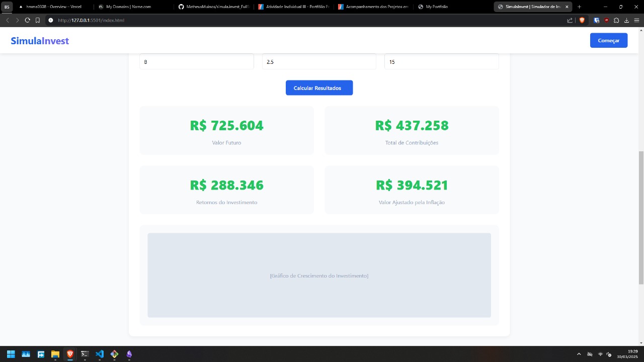The image size is (644, 362).
Task: Switch to the My Portfolio tab
Action: [436, 7]
